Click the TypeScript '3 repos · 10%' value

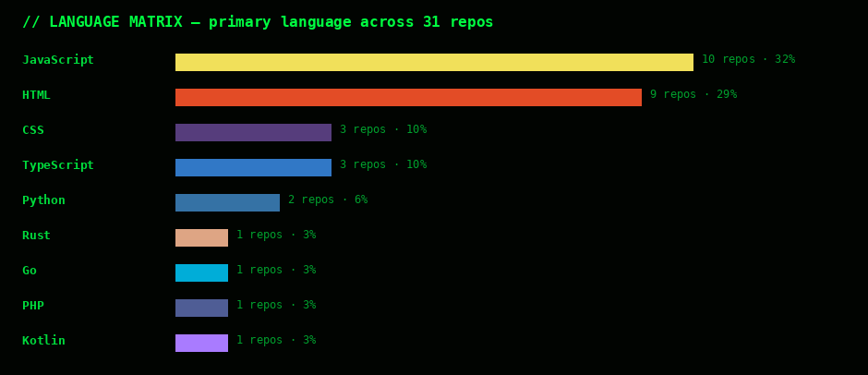pyautogui.click(x=383, y=164)
